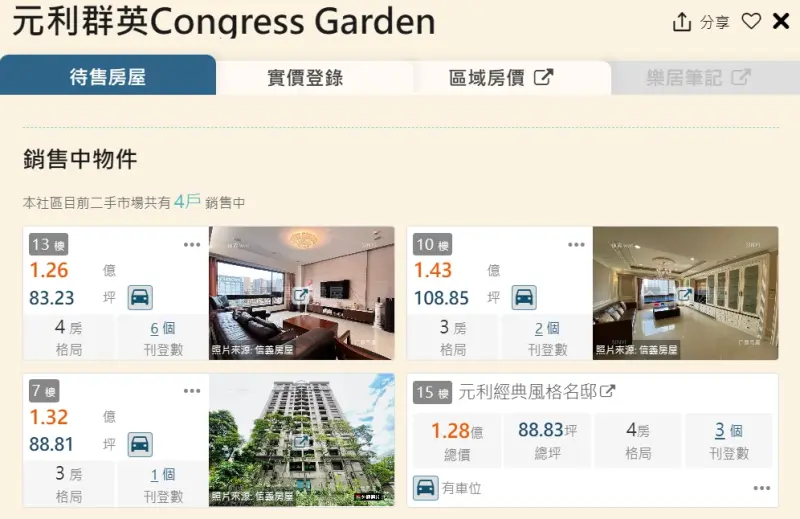This screenshot has width=800, height=519.
Task: Open external link icon on 10樓 photo
Action: coord(685,294)
